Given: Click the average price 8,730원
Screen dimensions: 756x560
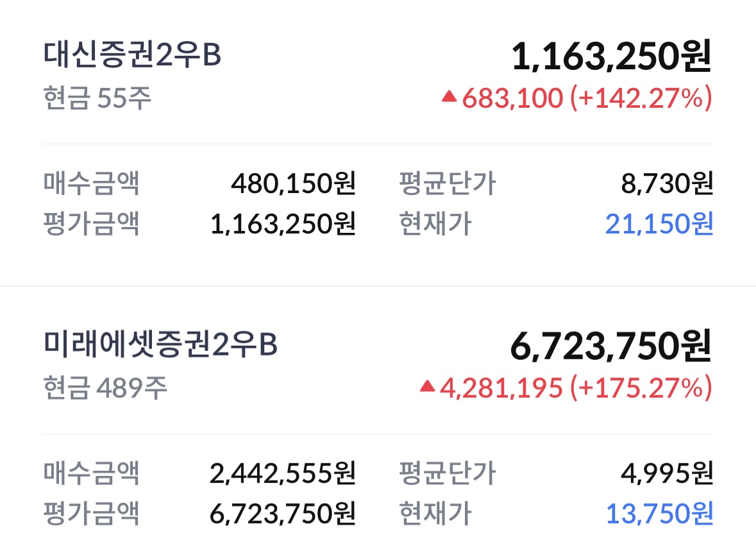Looking at the screenshot, I should [667, 185].
